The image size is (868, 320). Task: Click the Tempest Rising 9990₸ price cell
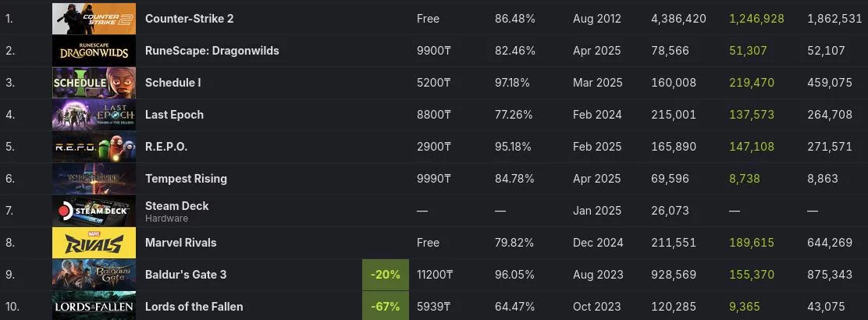coord(434,178)
